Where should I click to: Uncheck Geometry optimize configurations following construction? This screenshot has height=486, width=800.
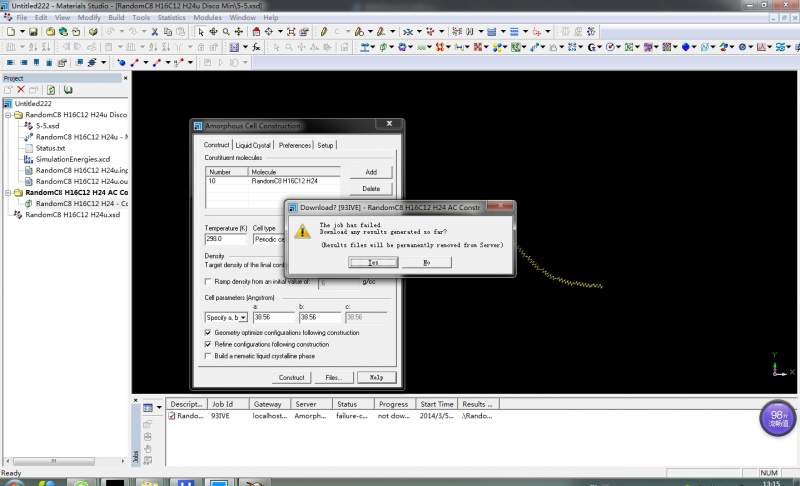pos(208,332)
